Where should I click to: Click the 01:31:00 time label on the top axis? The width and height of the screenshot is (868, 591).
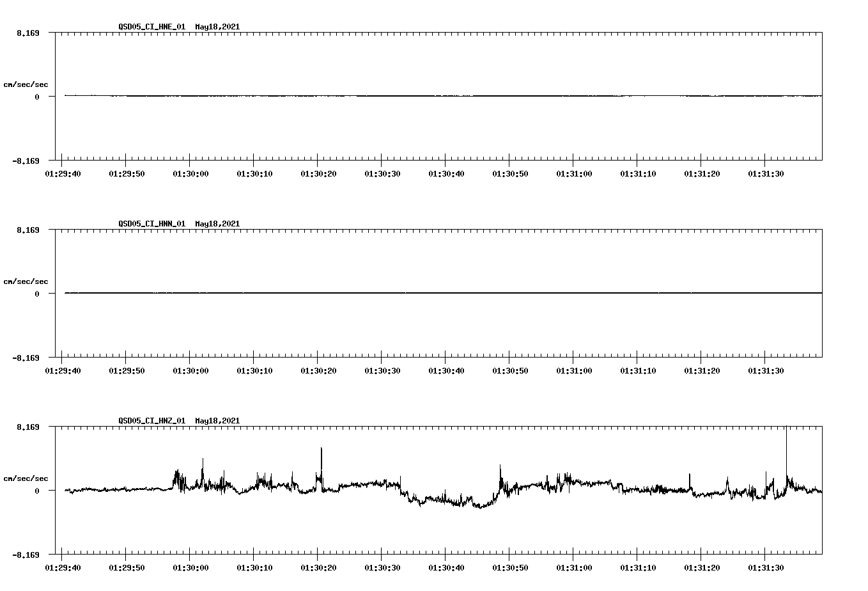pyautogui.click(x=574, y=172)
